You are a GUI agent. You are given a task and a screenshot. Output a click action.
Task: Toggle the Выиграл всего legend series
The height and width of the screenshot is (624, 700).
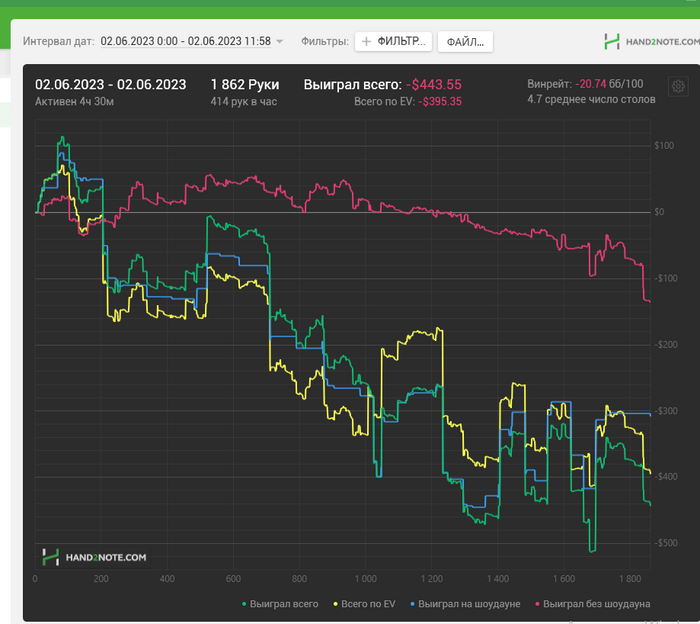280,604
